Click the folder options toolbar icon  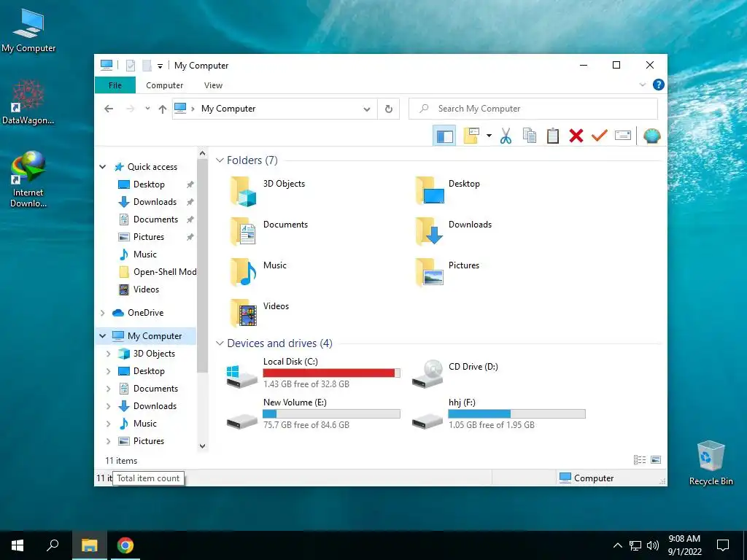pos(471,136)
